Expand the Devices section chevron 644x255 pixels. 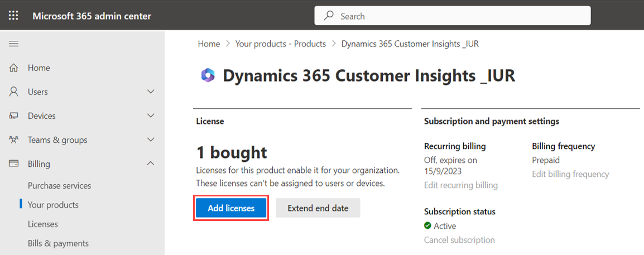(151, 116)
